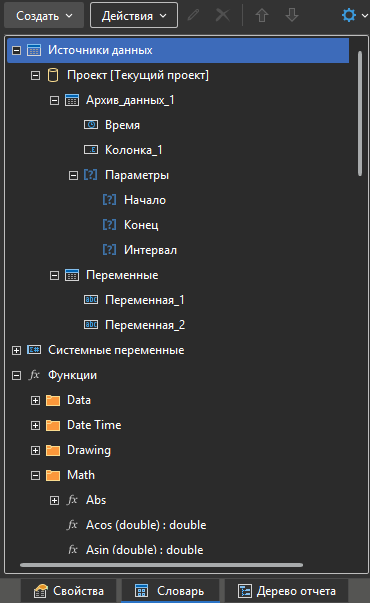The height and width of the screenshot is (603, 370).
Task: Collapse the Math functions folder
Action: click(35, 476)
